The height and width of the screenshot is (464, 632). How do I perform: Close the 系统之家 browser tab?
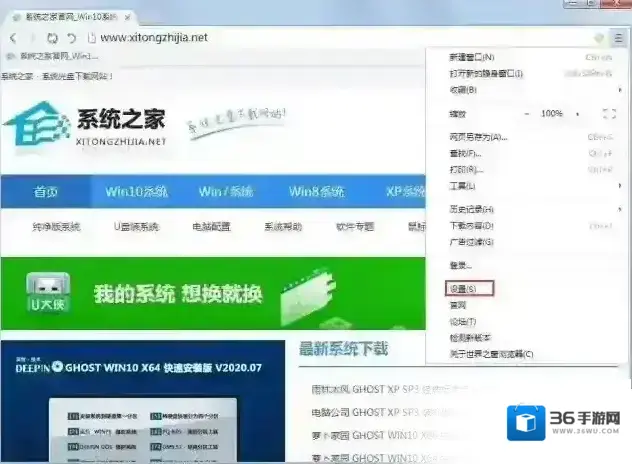pos(127,17)
